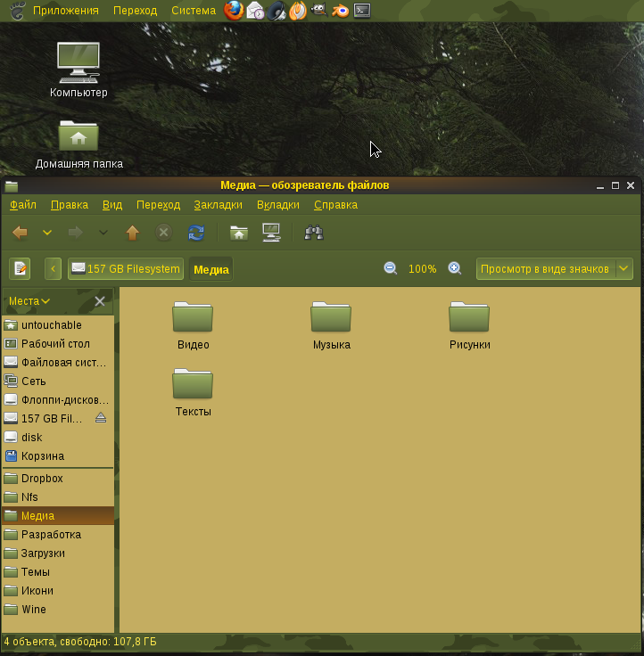
Task: Open Рабочий стол in the sidebar
Action: (58, 344)
